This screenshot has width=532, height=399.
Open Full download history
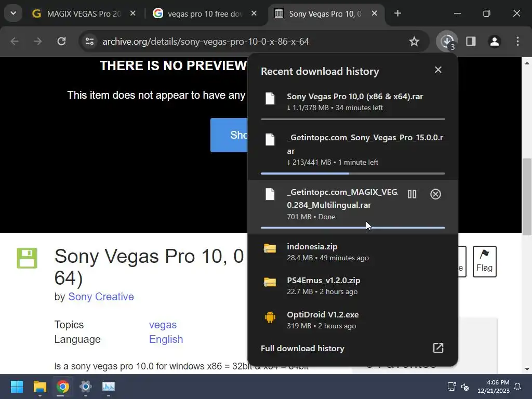[x=353, y=348]
